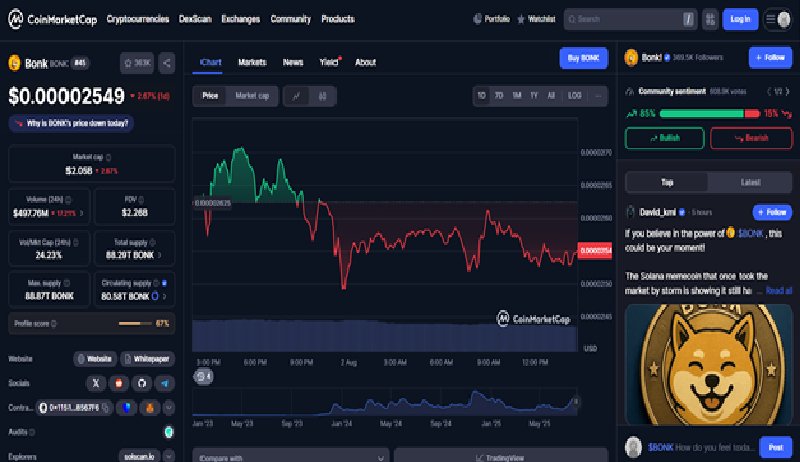
Task: Open Bonk's X (Twitter) social link
Action: click(95, 383)
